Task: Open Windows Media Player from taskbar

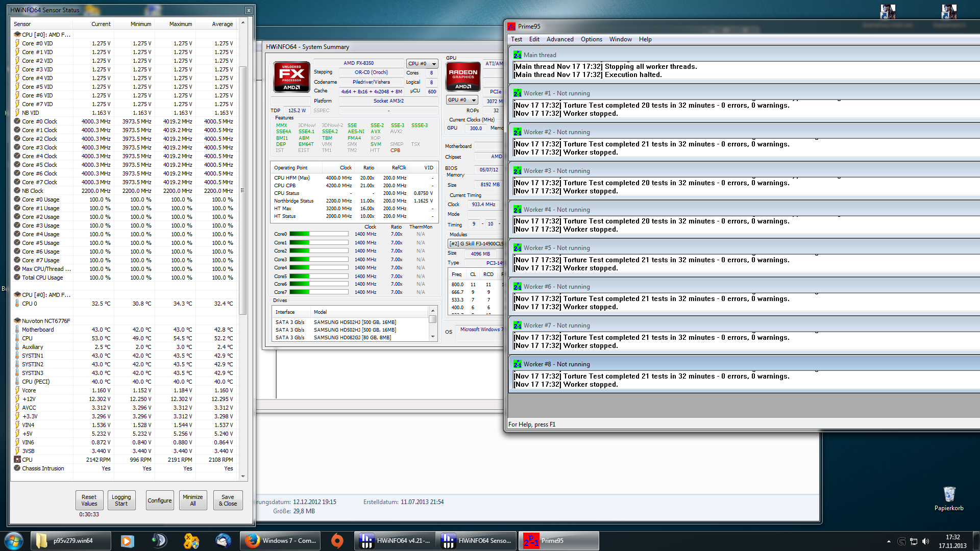Action: (127, 541)
